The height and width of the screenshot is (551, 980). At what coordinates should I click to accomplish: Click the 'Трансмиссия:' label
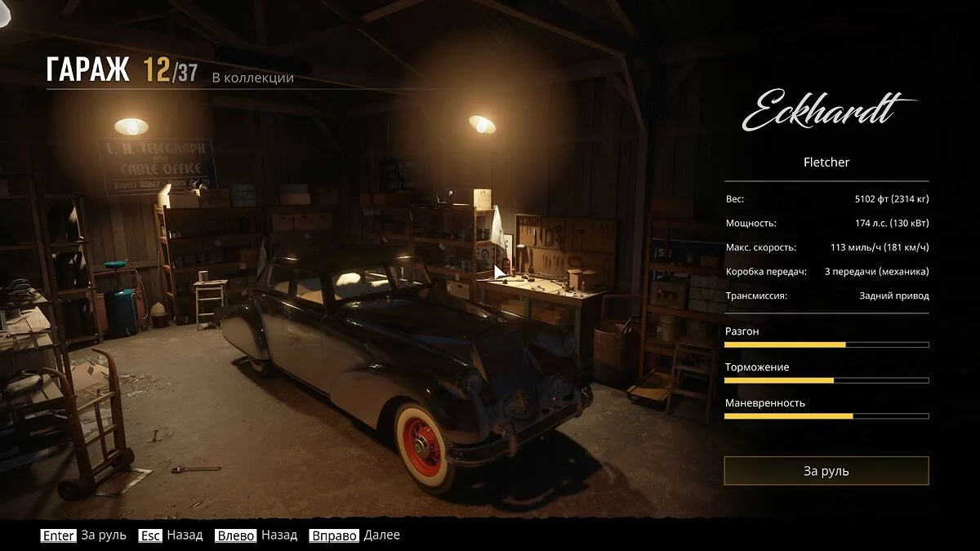tap(756, 295)
